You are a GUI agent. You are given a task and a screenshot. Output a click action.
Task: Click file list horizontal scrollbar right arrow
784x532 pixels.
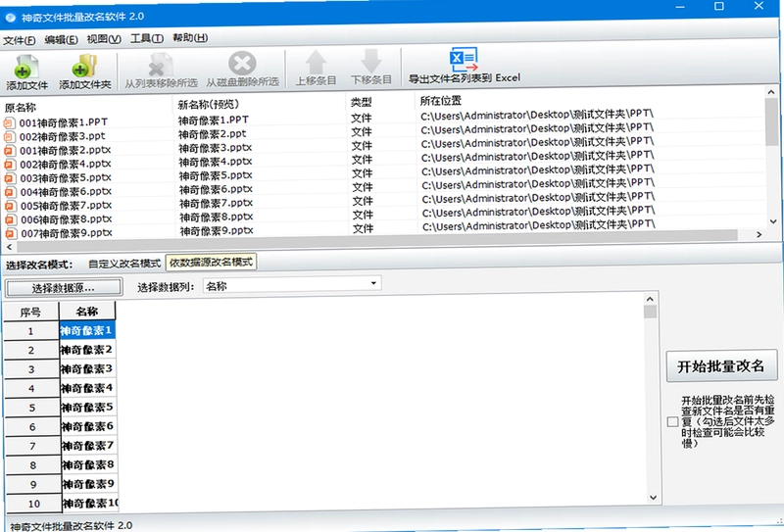759,234
